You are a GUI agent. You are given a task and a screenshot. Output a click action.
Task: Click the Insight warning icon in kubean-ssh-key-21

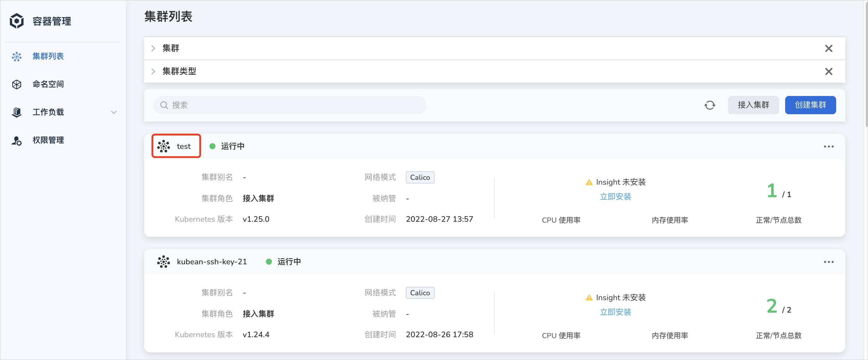[589, 298]
